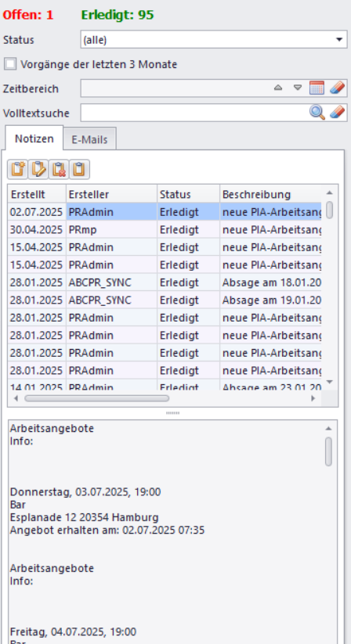
Task: Click inside the Volltextsuche text field
Action: pyautogui.click(x=194, y=113)
